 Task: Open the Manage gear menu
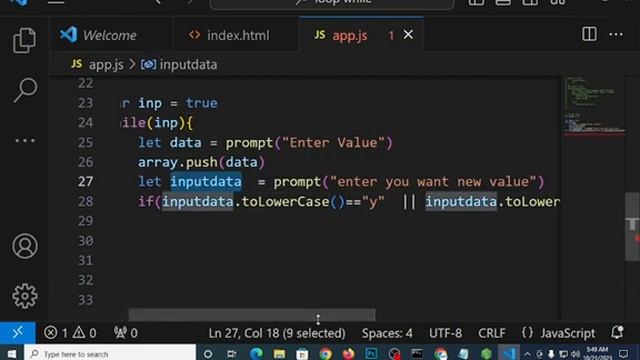click(24, 296)
